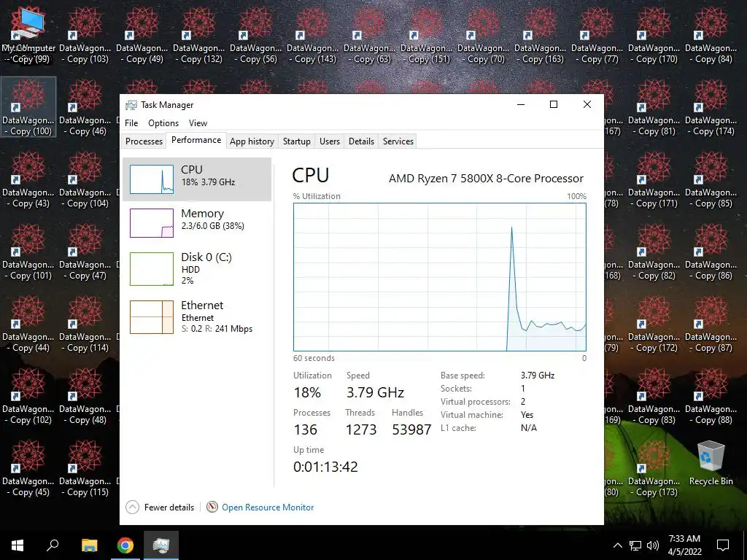Select the CPU performance item
This screenshot has height=560, width=747.
[x=197, y=179]
